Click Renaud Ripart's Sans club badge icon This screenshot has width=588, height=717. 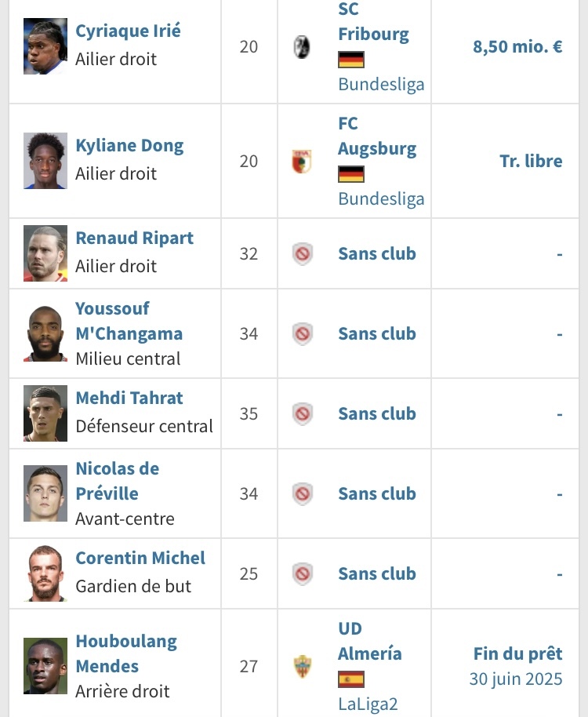pos(302,254)
